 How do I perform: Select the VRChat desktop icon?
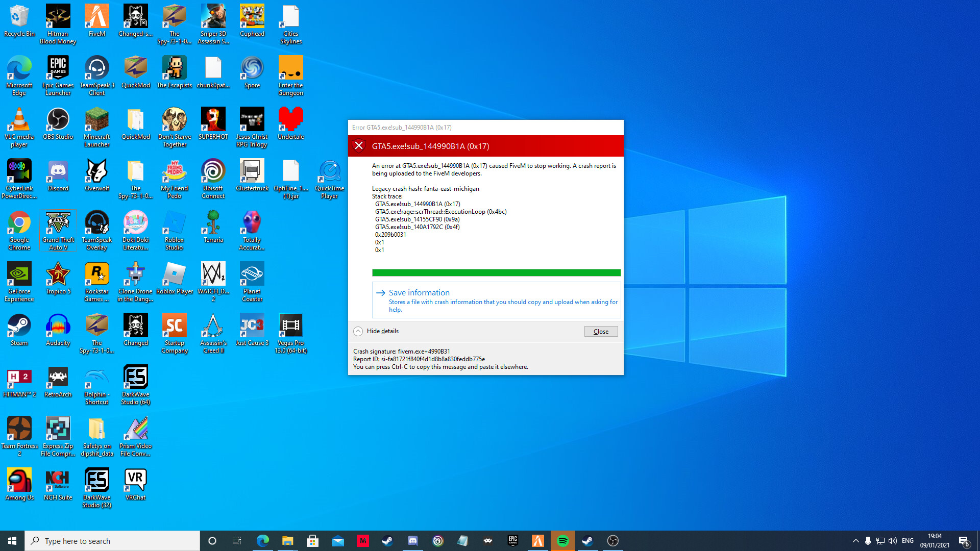(136, 485)
